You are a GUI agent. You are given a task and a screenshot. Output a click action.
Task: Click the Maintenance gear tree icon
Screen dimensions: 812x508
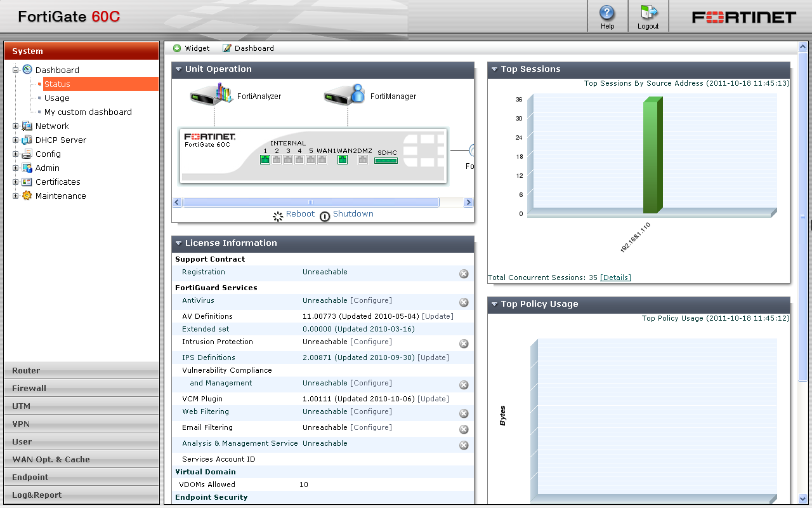pyautogui.click(x=27, y=196)
